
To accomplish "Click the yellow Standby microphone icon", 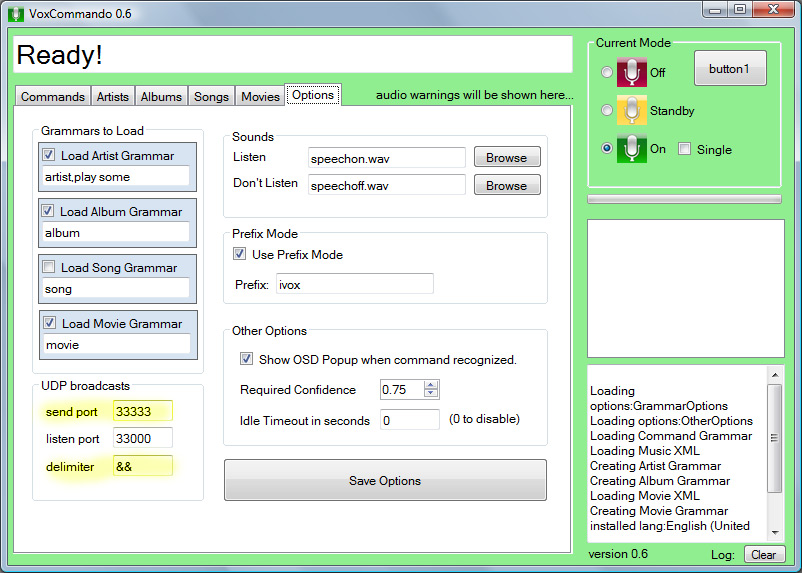I will [x=632, y=110].
